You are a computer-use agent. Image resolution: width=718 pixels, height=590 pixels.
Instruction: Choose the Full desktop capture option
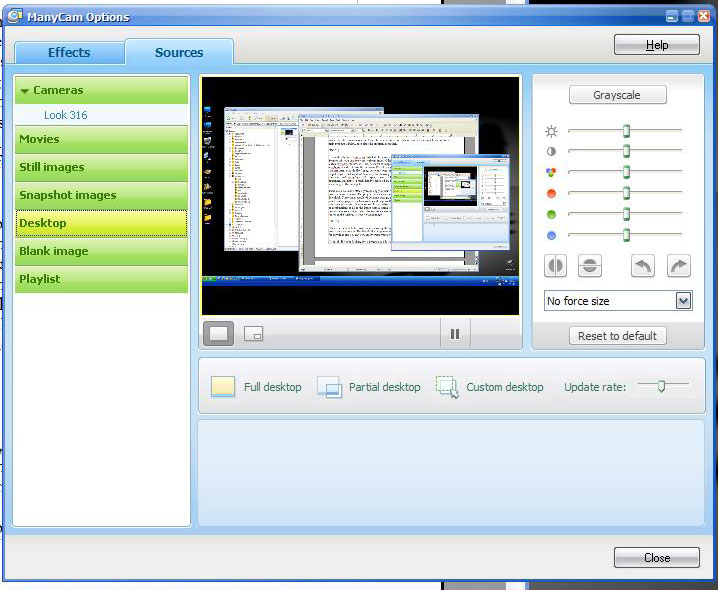[256, 387]
